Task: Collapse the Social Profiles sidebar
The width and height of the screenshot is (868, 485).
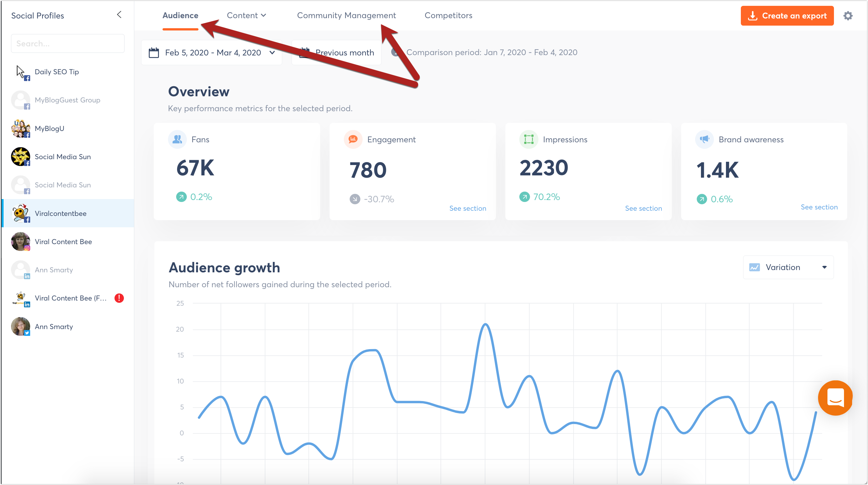Action: (119, 15)
